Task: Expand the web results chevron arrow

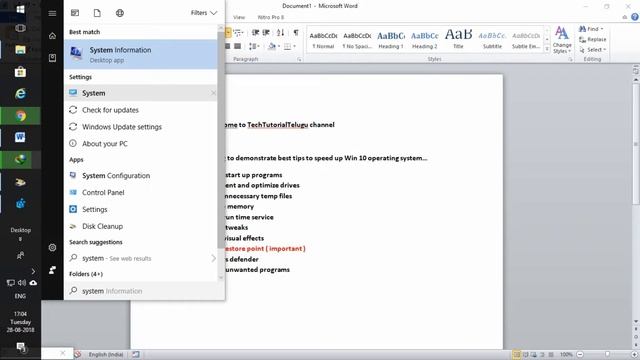Action: (213, 258)
